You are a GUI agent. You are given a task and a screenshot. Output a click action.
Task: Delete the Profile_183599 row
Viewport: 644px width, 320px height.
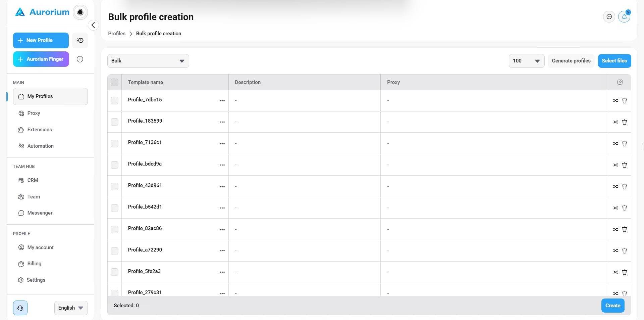[x=625, y=122]
